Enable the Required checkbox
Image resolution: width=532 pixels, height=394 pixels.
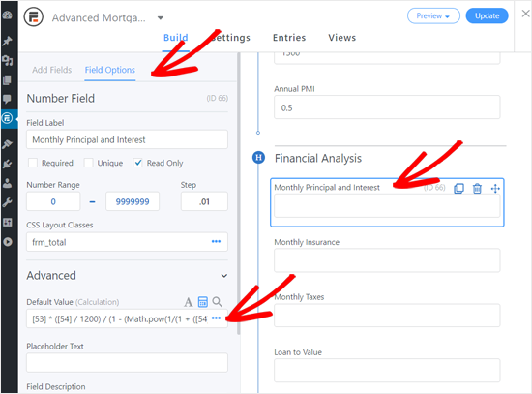click(33, 163)
